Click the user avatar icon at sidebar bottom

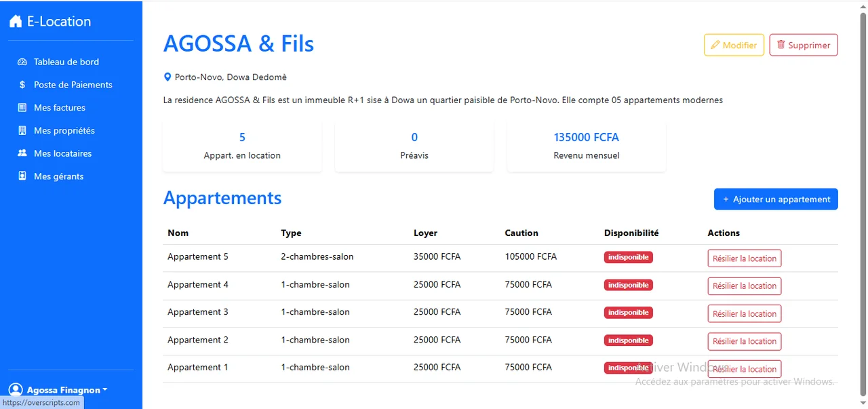coord(16,390)
